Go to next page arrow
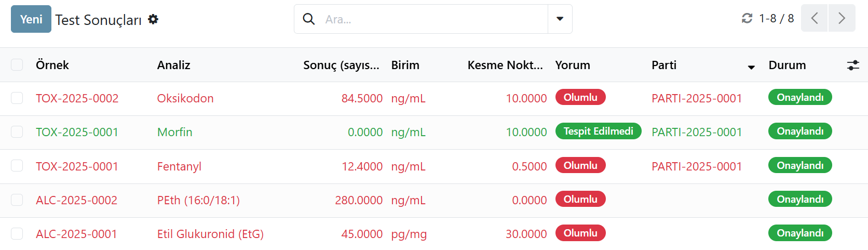The width and height of the screenshot is (868, 250). pyautogui.click(x=842, y=18)
